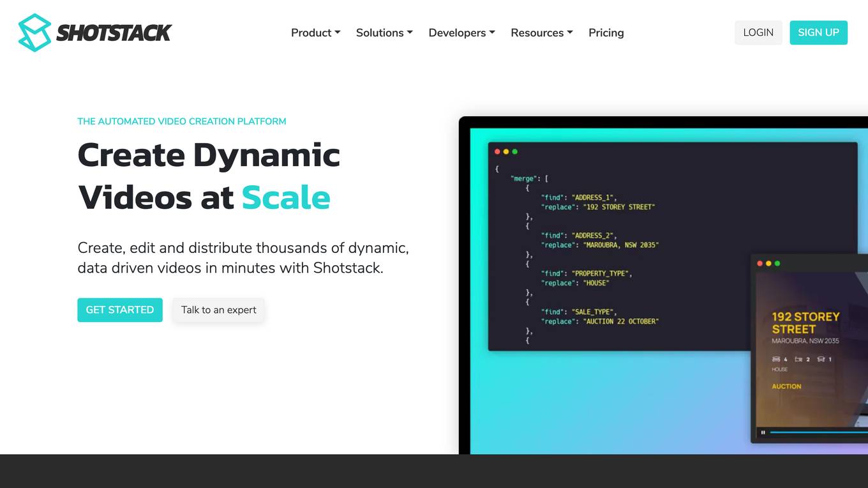Click the SHOTSTACK wordmark text
Viewport: 868px width, 488px height.
point(114,33)
